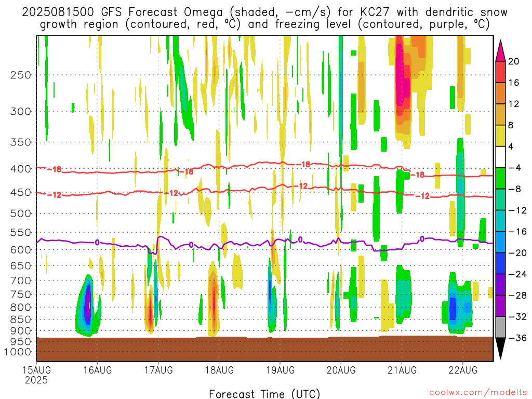
Task: Click the purple 0 contour label after 21AUG
Action: pos(422,239)
